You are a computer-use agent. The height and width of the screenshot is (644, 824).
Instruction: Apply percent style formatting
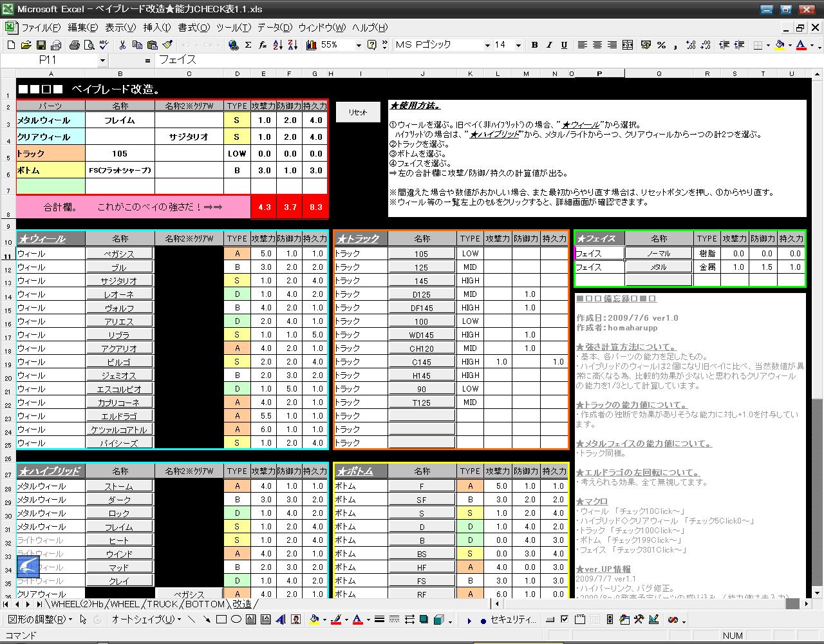pos(661,45)
